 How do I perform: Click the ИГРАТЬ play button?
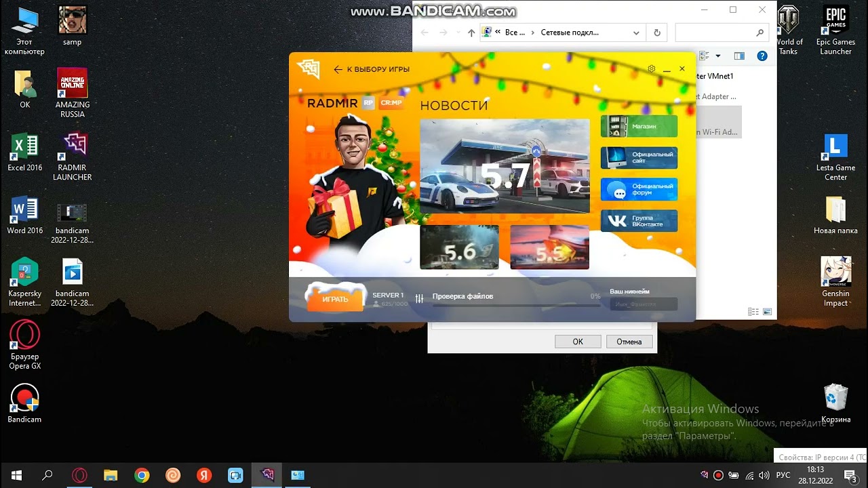[336, 299]
